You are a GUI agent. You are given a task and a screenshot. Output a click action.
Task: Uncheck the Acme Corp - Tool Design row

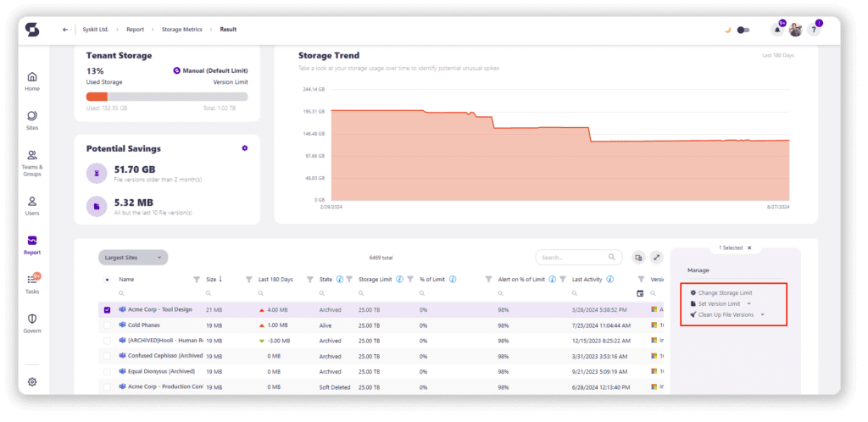pos(107,310)
